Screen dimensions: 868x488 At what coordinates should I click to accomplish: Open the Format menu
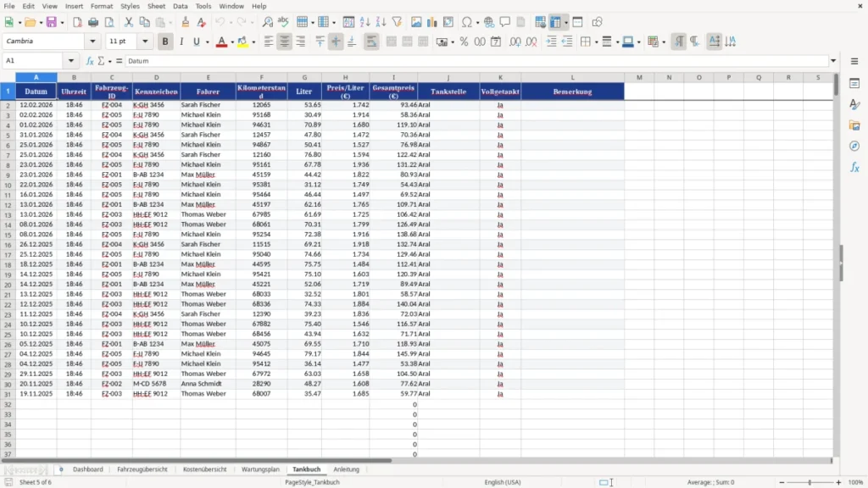click(x=102, y=6)
